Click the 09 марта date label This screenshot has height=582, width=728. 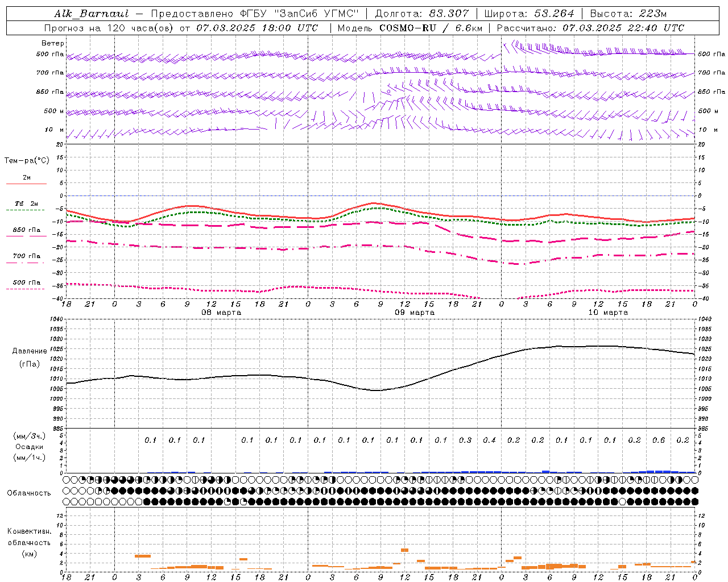(415, 313)
